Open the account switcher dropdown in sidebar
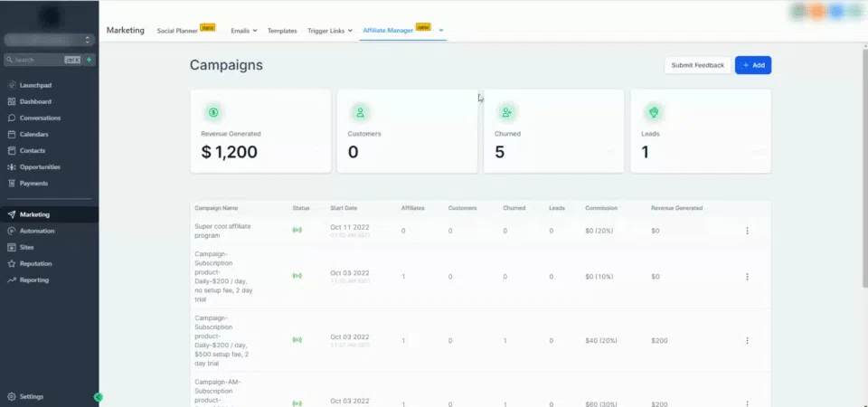 coord(50,40)
